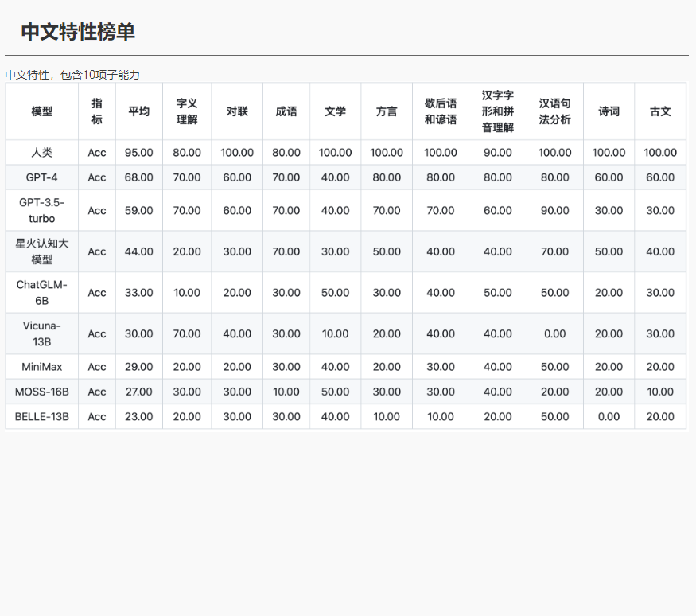Click Vicuna-13B's 0.00 汉语句法分析 score
Image resolution: width=696 pixels, height=616 pixels.
555,333
